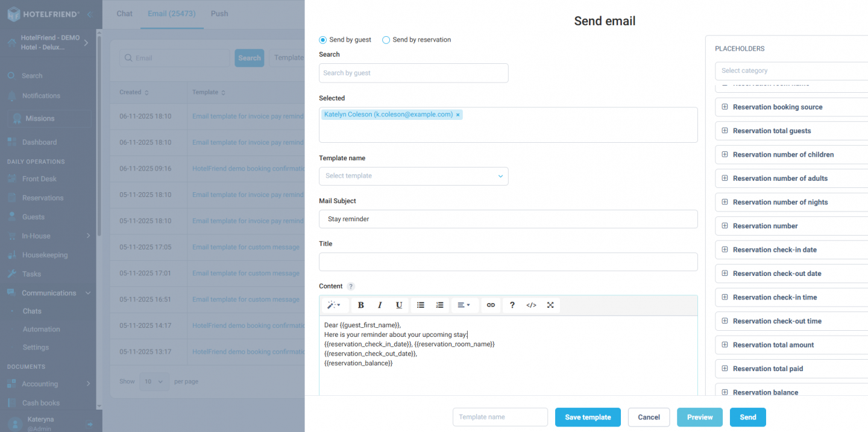The width and height of the screenshot is (868, 432).
Task: Toggle fullscreen mode for the content editor
Action: click(550, 305)
